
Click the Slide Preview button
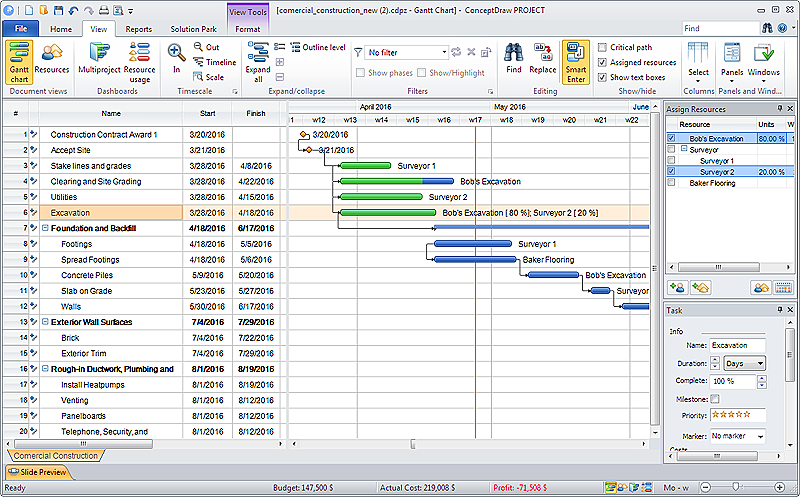38,472
